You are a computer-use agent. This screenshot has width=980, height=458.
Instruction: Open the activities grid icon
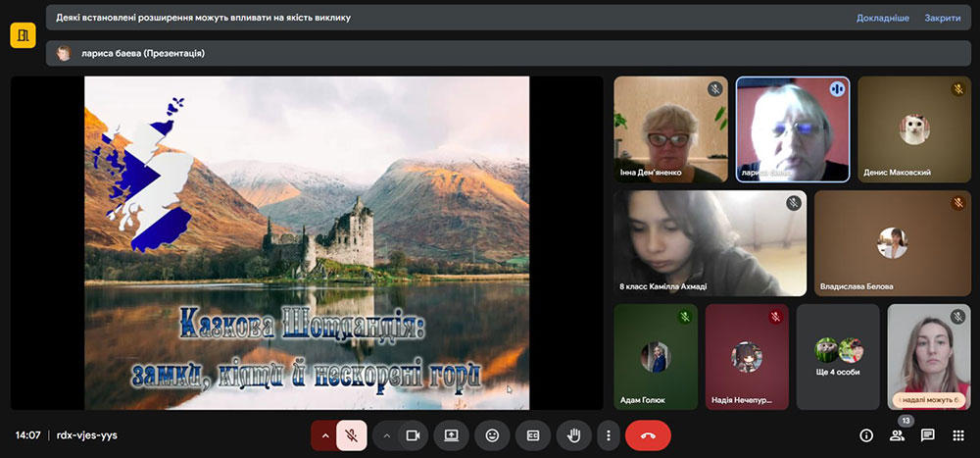tap(958, 435)
